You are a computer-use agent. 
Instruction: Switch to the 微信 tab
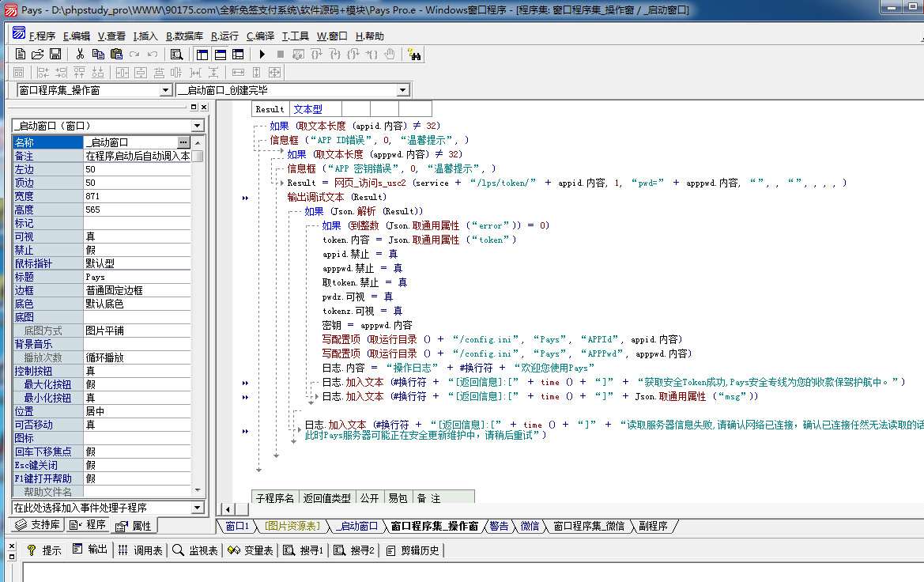click(x=529, y=526)
